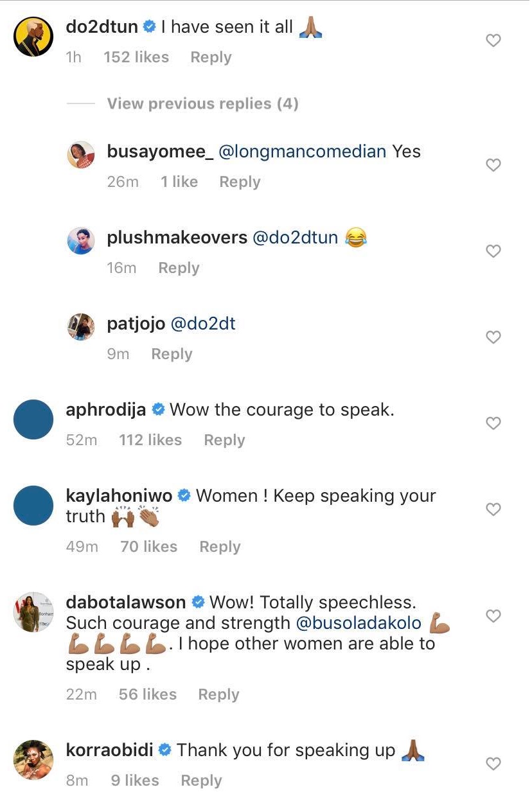Reply to aphrodija's comment

pos(224,440)
